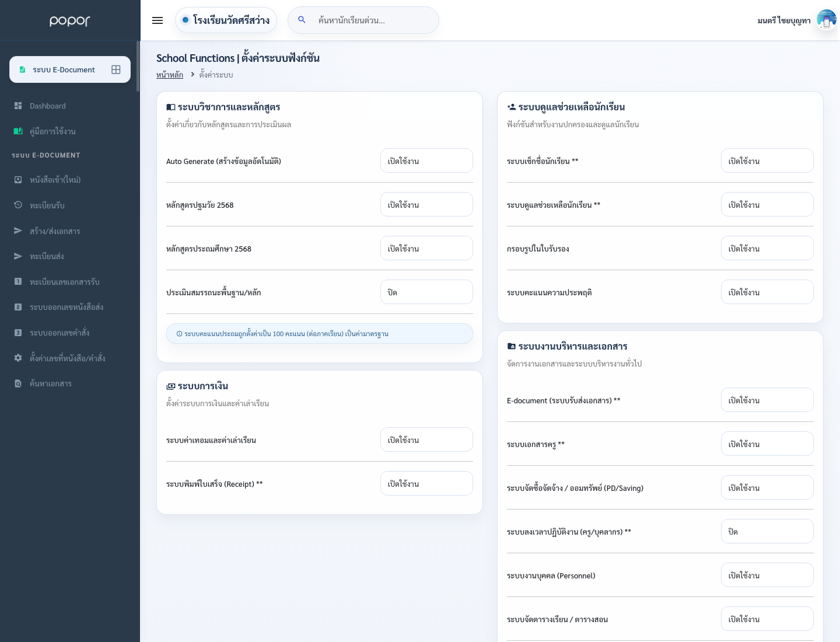The image size is (840, 642).
Task: Click the ระบบดูแลช่วยเหลือนักเรียน people icon
Action: [x=512, y=107]
